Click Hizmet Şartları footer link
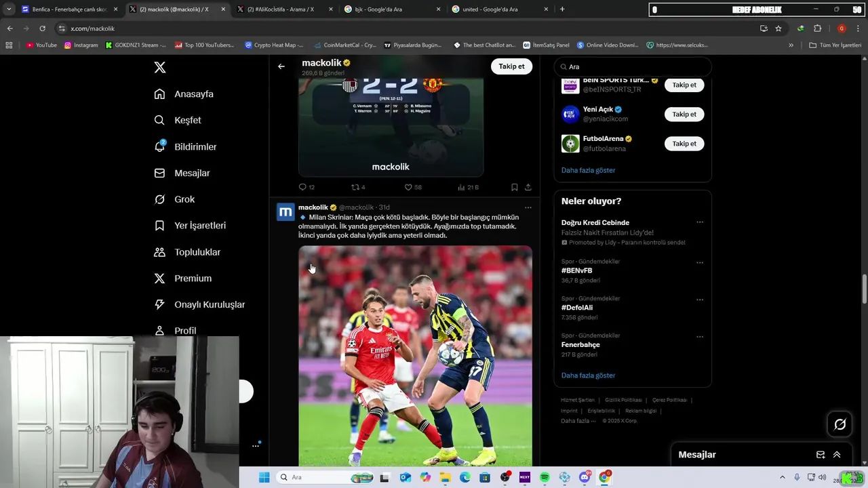 click(x=578, y=400)
